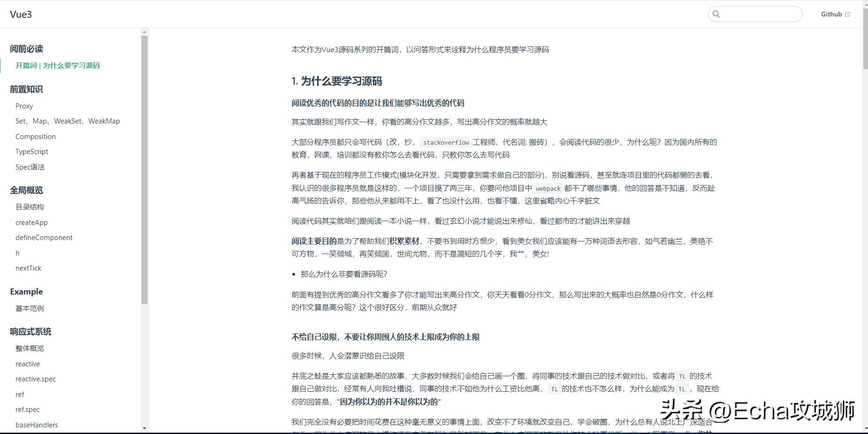Open the Set、Map、WeakSet、WeakMap page
The image size is (868, 434).
[68, 121]
